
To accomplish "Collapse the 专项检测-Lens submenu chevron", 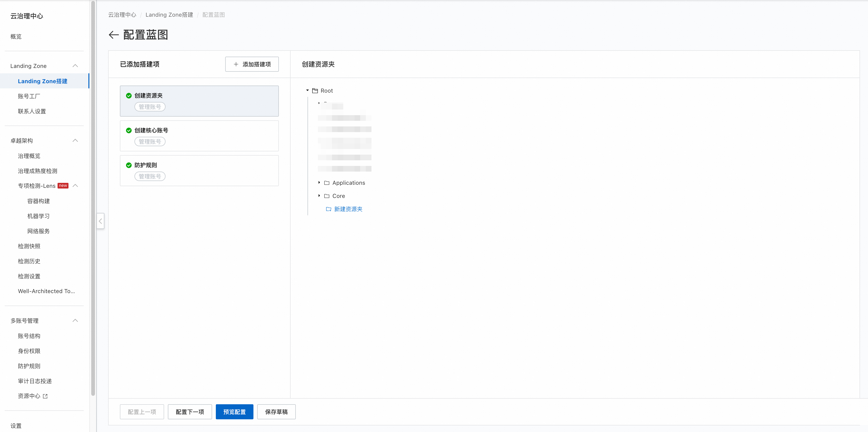I will tap(75, 186).
